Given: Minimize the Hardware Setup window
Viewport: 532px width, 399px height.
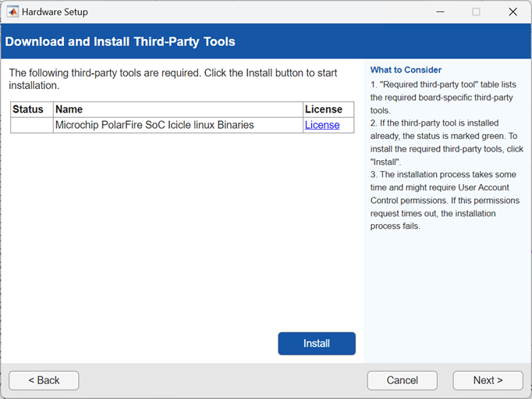Looking at the screenshot, I should [439, 12].
